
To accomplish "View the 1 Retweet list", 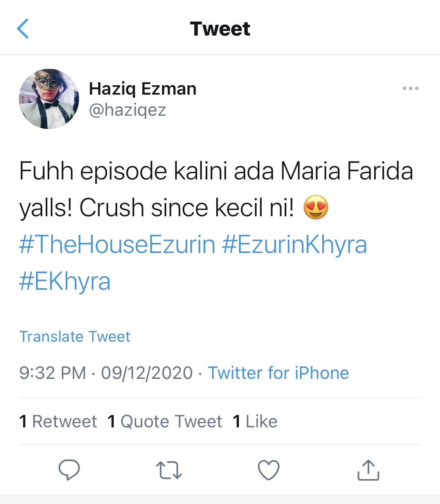I will (x=58, y=421).
